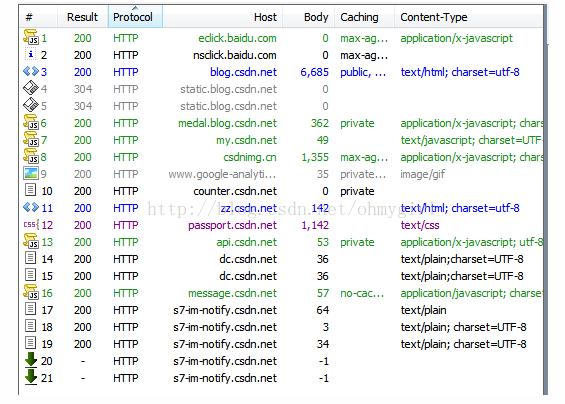The image size is (565, 404).
Task: Click the green download arrow on session 20
Action: click(31, 360)
